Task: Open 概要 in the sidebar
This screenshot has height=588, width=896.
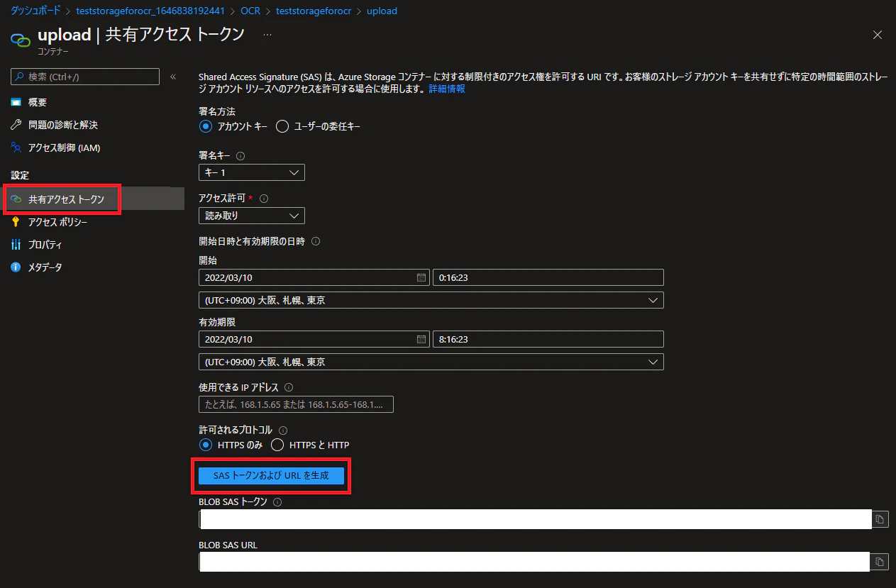Action: (38, 102)
